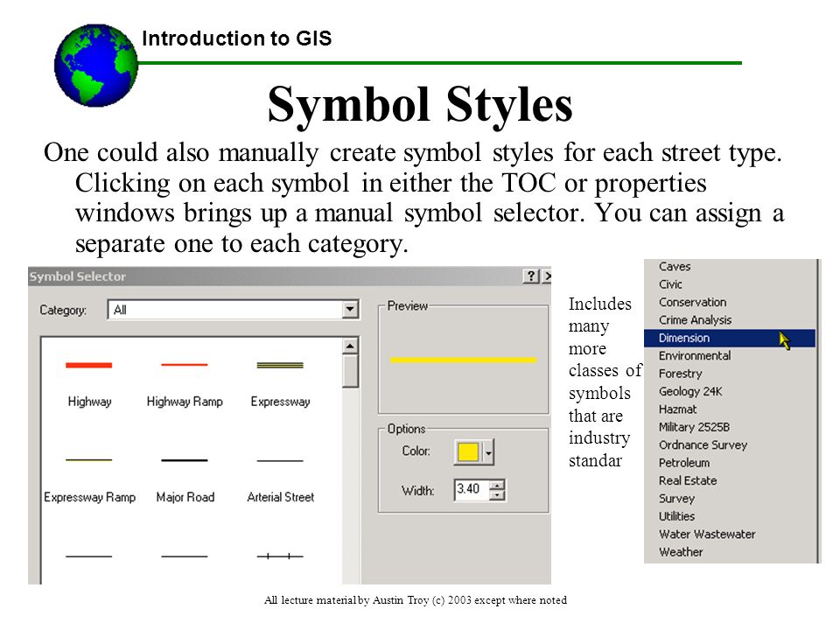Click the yellow Color swatch
This screenshot has height=630, width=840.
coord(468,452)
